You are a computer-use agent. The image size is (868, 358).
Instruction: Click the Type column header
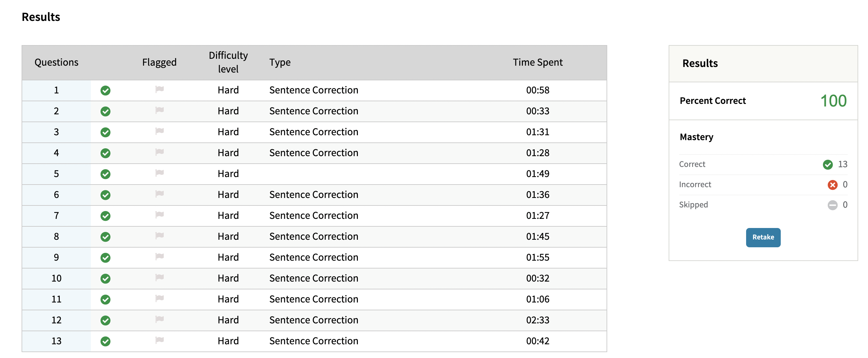tap(280, 62)
